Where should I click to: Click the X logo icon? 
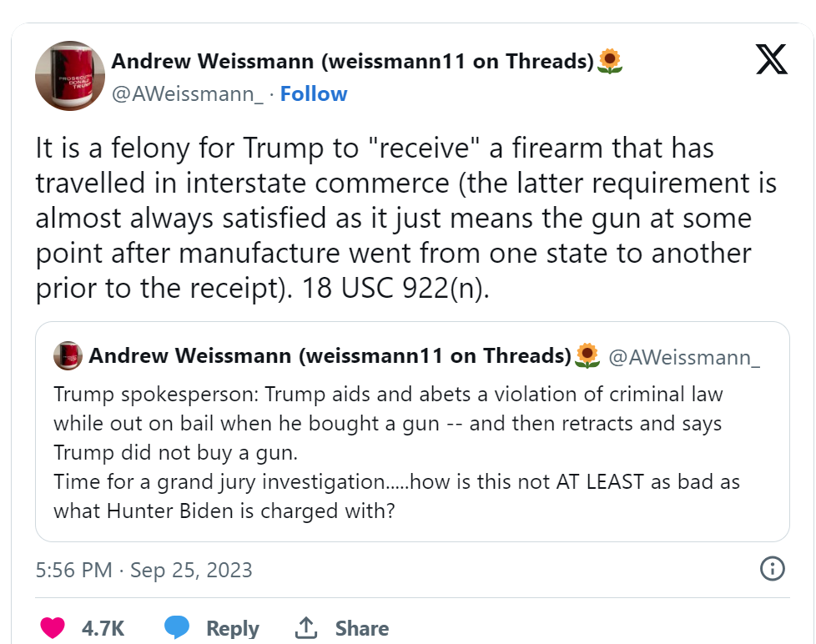click(x=771, y=60)
